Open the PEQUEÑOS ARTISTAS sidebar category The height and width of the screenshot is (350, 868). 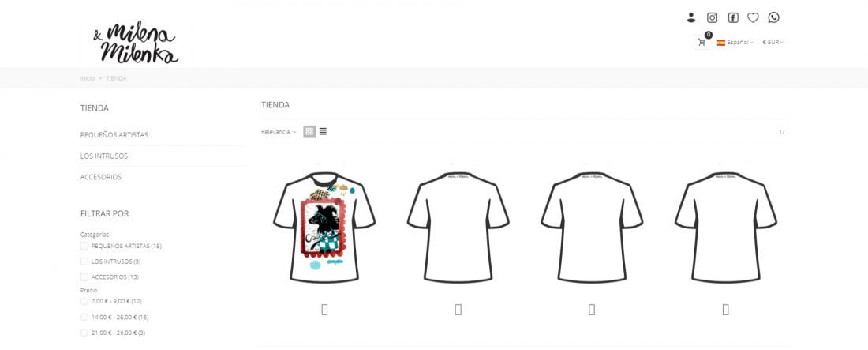tap(114, 135)
